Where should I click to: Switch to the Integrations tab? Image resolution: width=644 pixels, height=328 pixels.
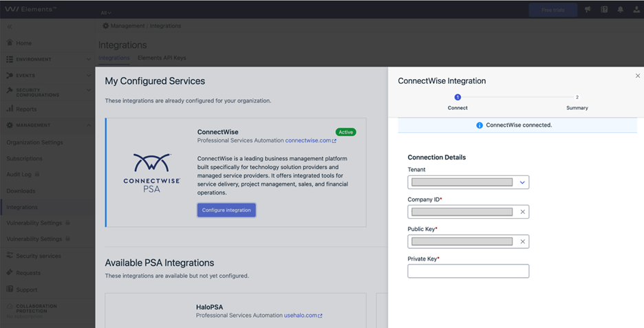coord(114,58)
